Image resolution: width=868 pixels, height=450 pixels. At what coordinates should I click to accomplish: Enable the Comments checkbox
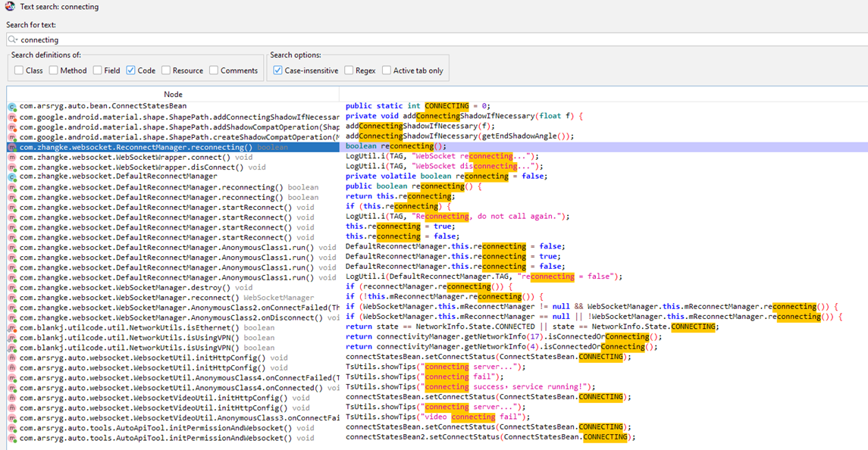[x=214, y=70]
